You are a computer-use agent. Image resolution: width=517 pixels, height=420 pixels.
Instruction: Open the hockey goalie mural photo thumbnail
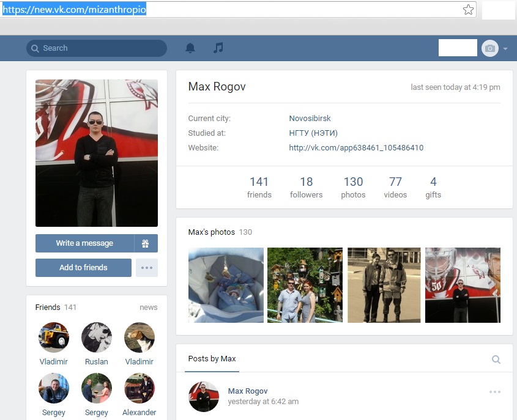[x=463, y=285]
